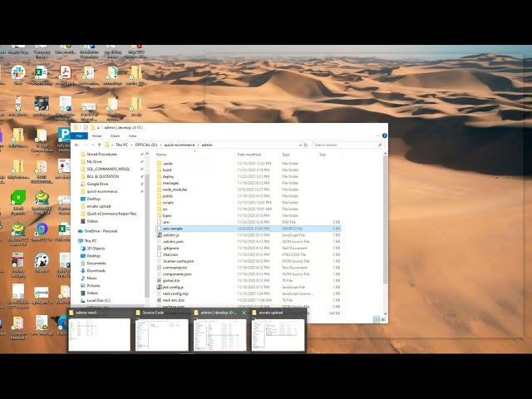Open the Slack desktop shortcut
532x399 pixels.
pyautogui.click(x=18, y=73)
